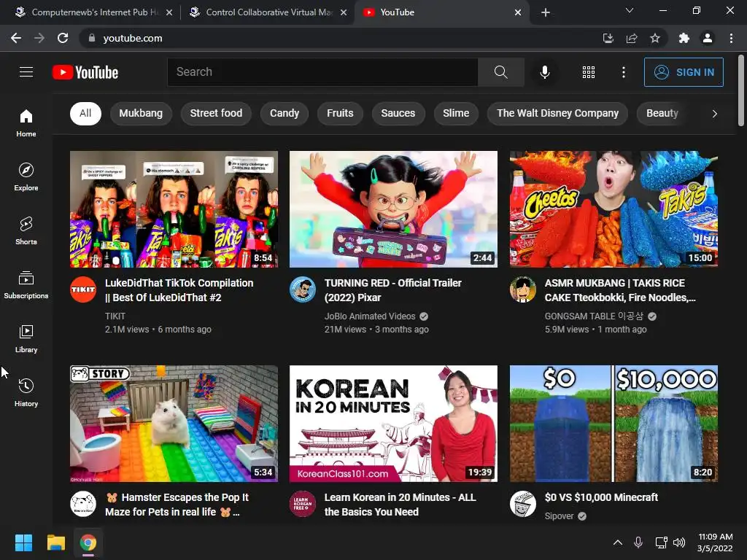Select the Fruits filter chip

(340, 113)
